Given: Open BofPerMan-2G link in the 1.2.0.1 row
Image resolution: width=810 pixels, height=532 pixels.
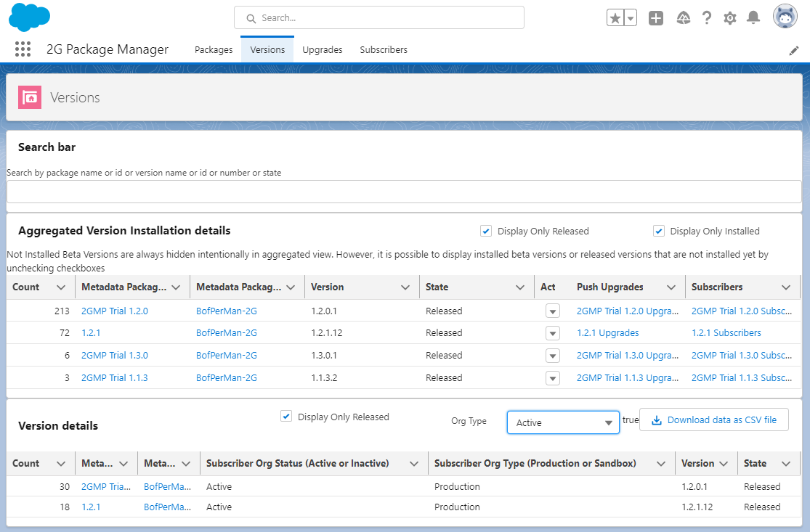Looking at the screenshot, I should click(x=226, y=311).
